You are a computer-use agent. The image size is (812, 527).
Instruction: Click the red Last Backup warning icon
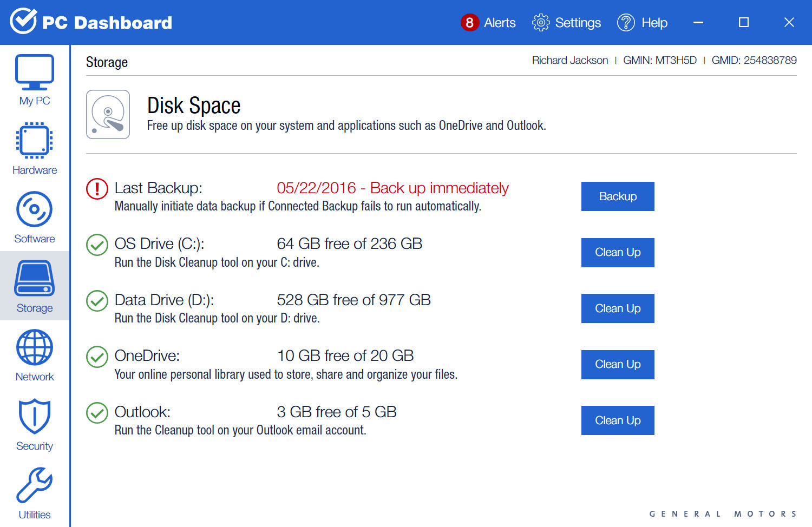pyautogui.click(x=97, y=189)
